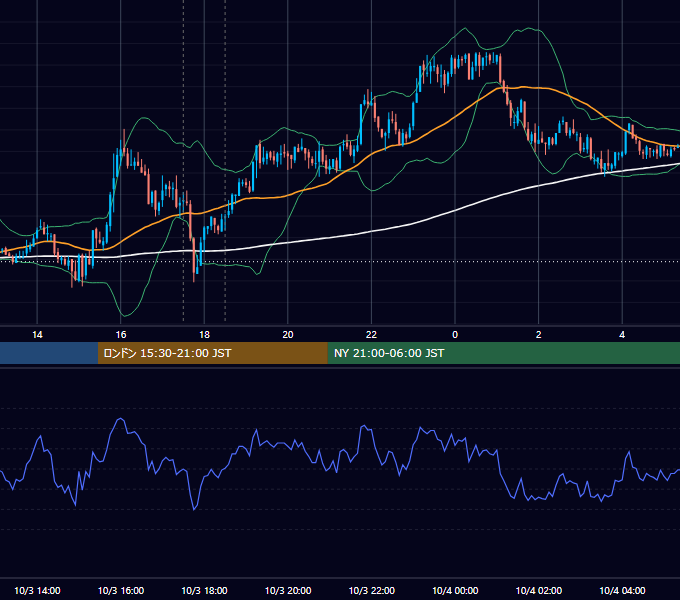Click the hour label 4 on price chart axis
The height and width of the screenshot is (600, 680).
point(622,335)
